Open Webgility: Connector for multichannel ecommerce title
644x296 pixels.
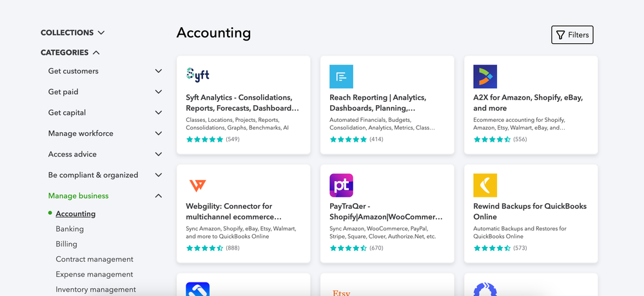coord(234,212)
